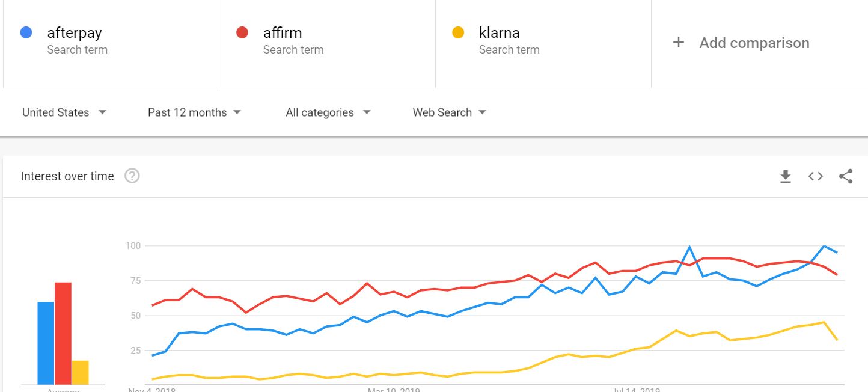Click the red affirm color dot
The image size is (868, 392).
(242, 32)
